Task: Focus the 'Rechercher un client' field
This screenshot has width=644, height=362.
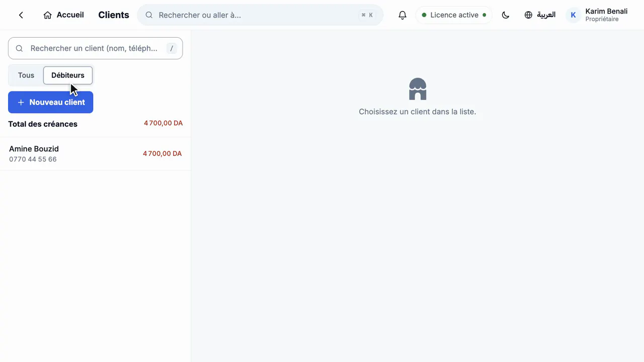Action: (x=95, y=48)
